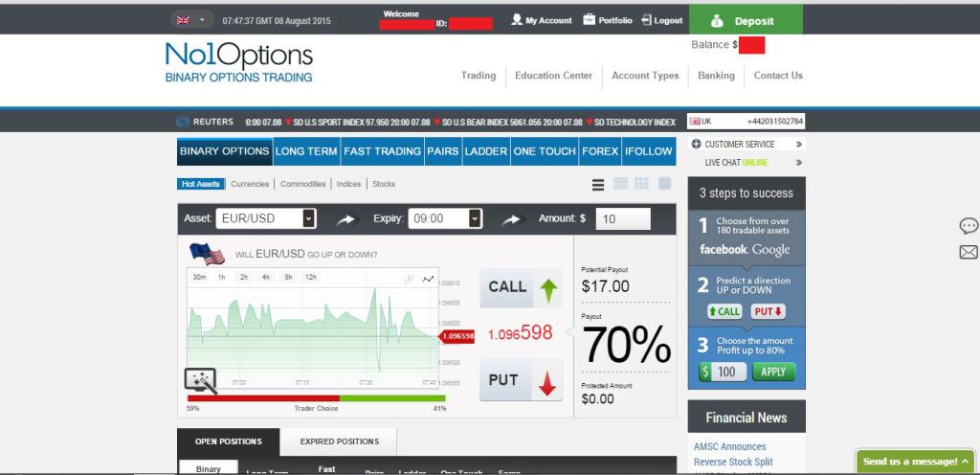Click the green APPLY button

(x=773, y=372)
